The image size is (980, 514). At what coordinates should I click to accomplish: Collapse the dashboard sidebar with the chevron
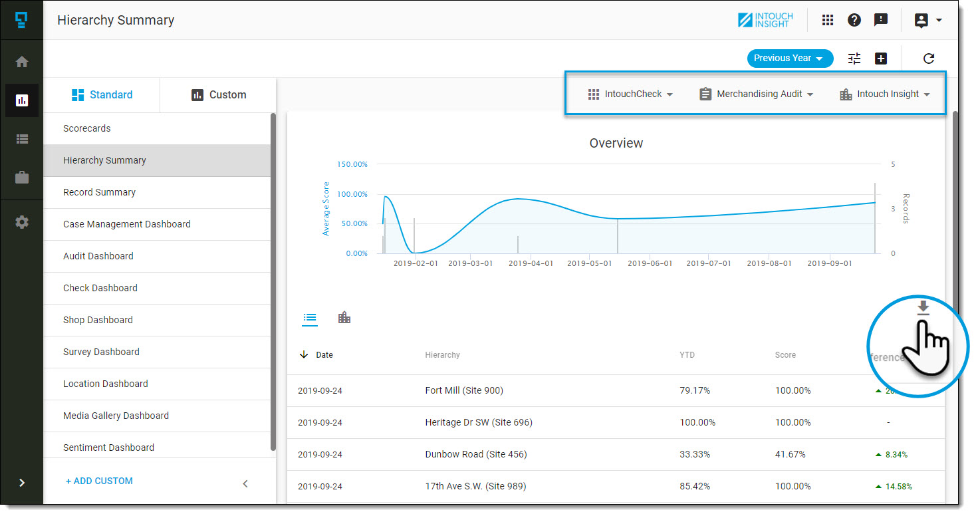tap(245, 483)
